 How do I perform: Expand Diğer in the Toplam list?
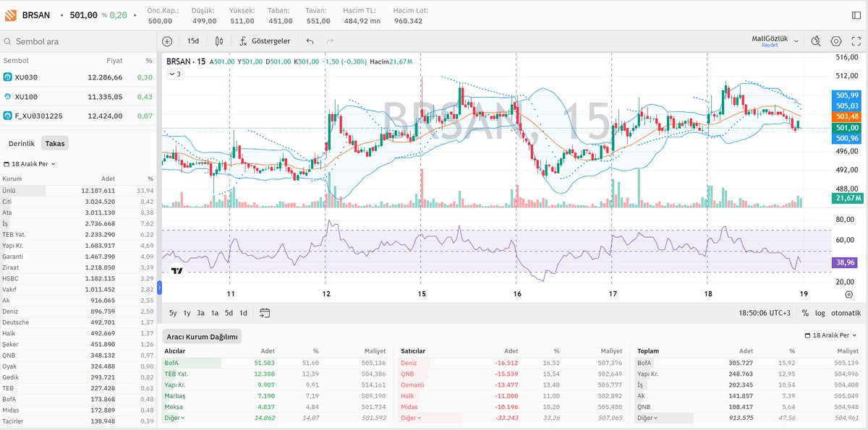[x=647, y=417]
